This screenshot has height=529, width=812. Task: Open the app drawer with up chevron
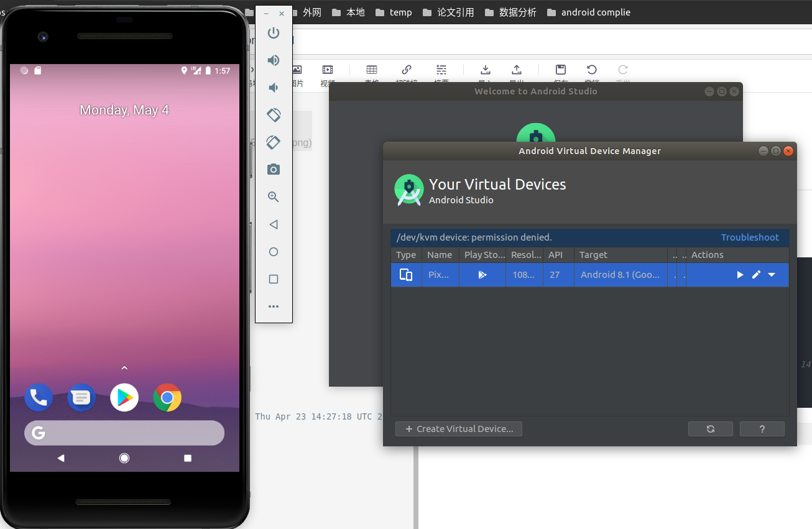click(124, 368)
